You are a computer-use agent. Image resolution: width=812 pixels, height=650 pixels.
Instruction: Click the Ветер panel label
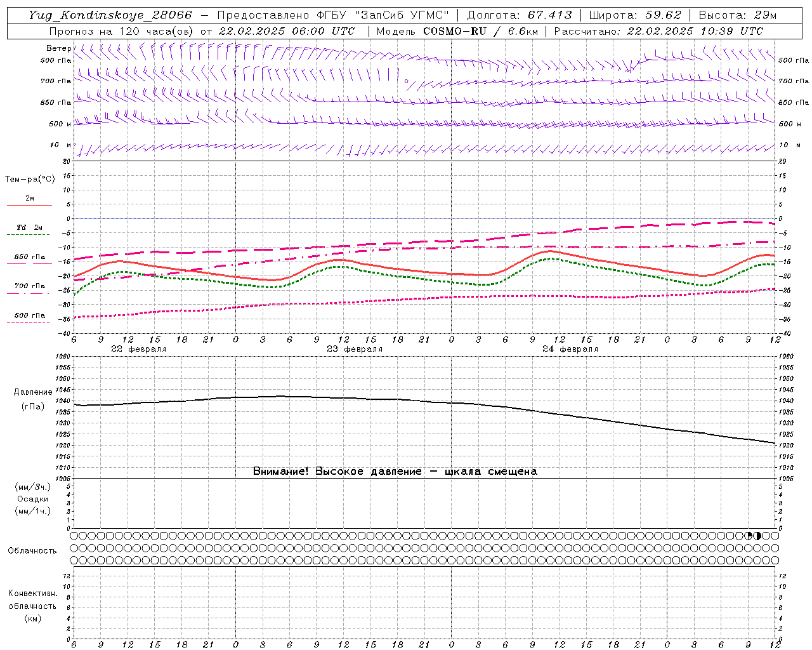58,48
